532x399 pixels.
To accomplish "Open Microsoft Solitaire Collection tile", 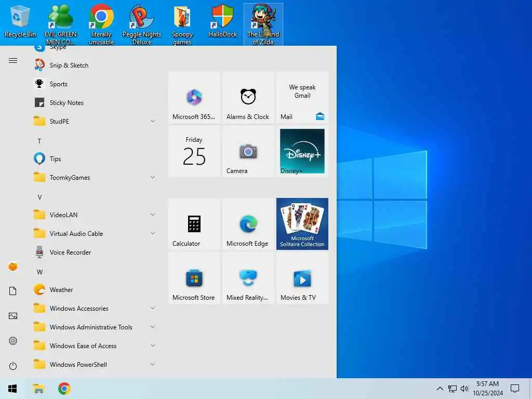I will tap(302, 224).
